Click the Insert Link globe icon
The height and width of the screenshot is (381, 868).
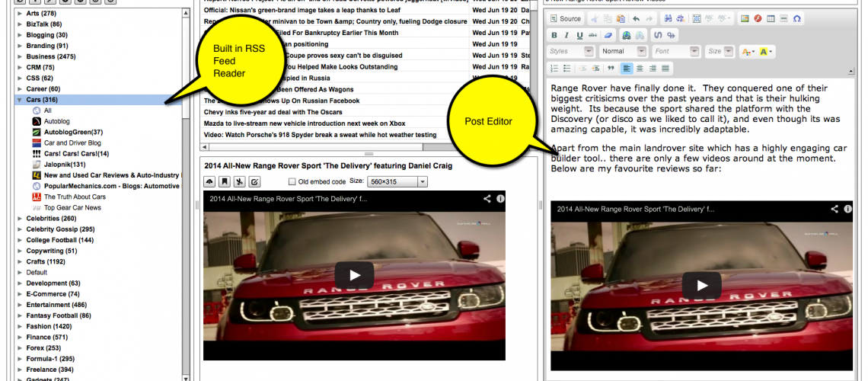tap(627, 36)
